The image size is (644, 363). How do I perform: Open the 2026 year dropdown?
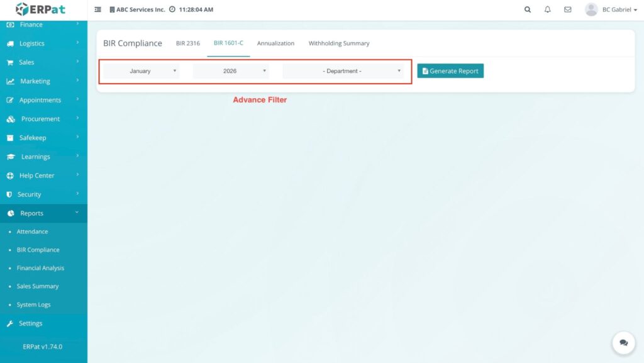(231, 71)
